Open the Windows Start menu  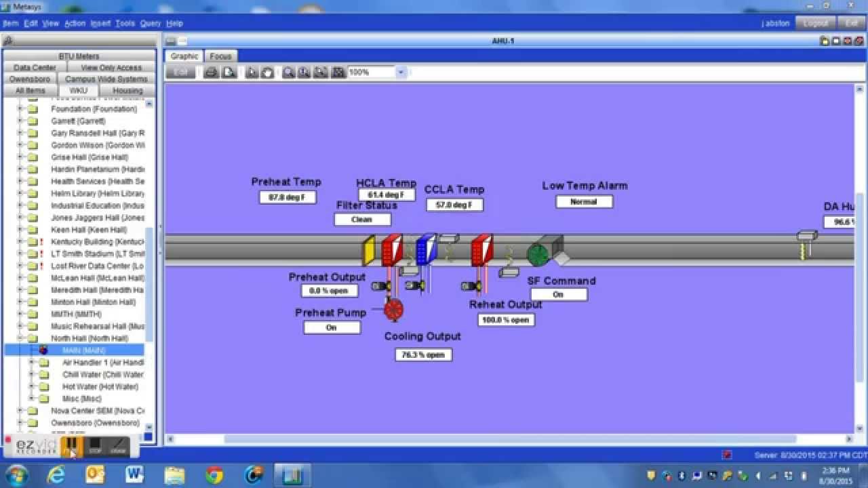[16, 474]
